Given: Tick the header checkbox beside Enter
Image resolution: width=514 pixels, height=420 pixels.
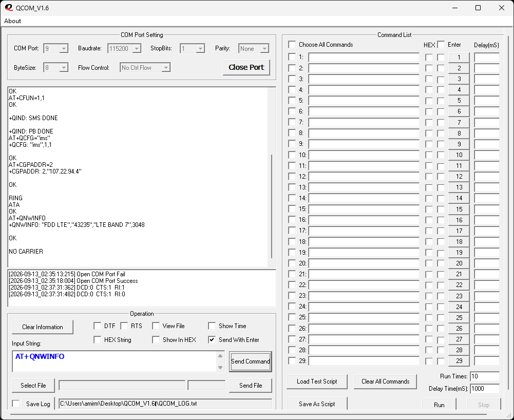Looking at the screenshot, I should pos(441,45).
